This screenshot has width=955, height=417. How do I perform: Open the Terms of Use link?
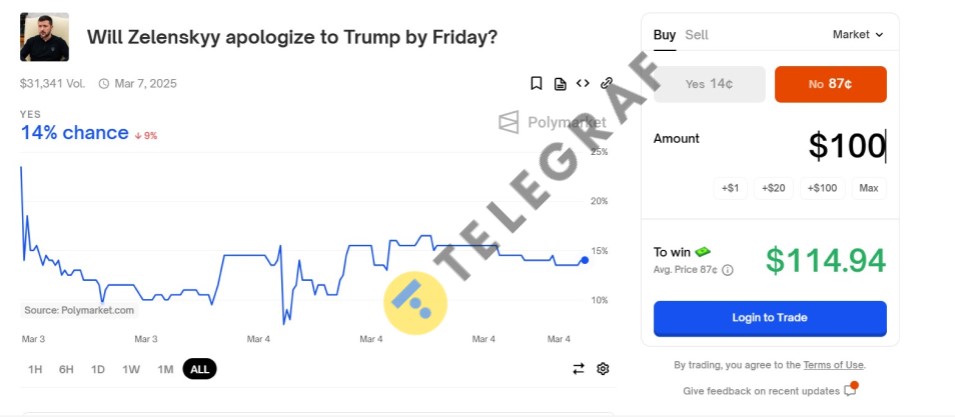834,365
